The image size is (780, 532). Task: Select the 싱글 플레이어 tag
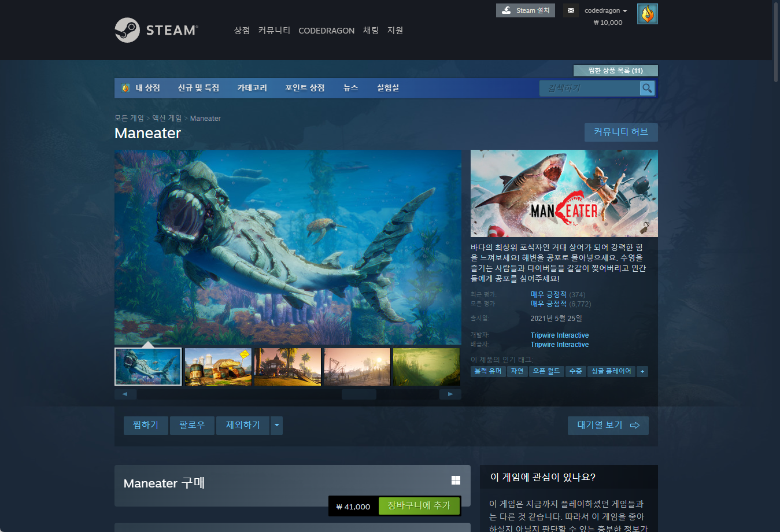pyautogui.click(x=611, y=371)
